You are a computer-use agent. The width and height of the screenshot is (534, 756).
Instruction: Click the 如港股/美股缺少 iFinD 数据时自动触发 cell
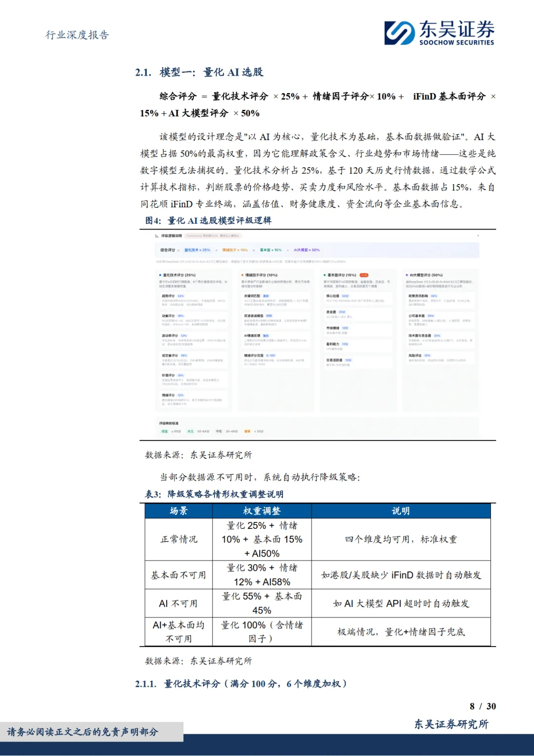[x=401, y=575]
